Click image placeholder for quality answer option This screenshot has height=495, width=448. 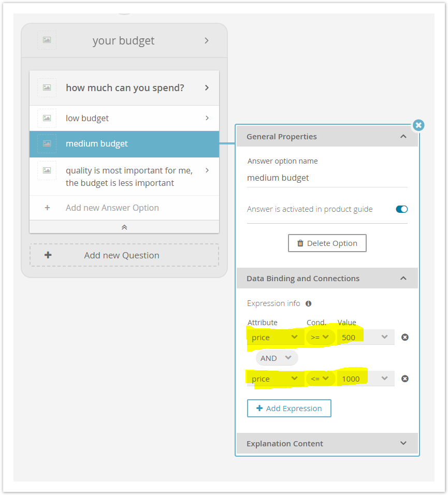click(x=47, y=170)
